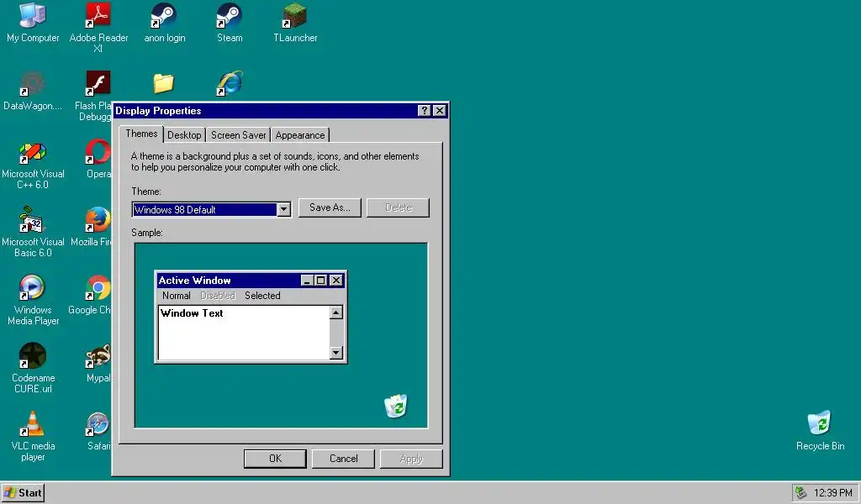Click the Window Text sample area

click(243, 333)
